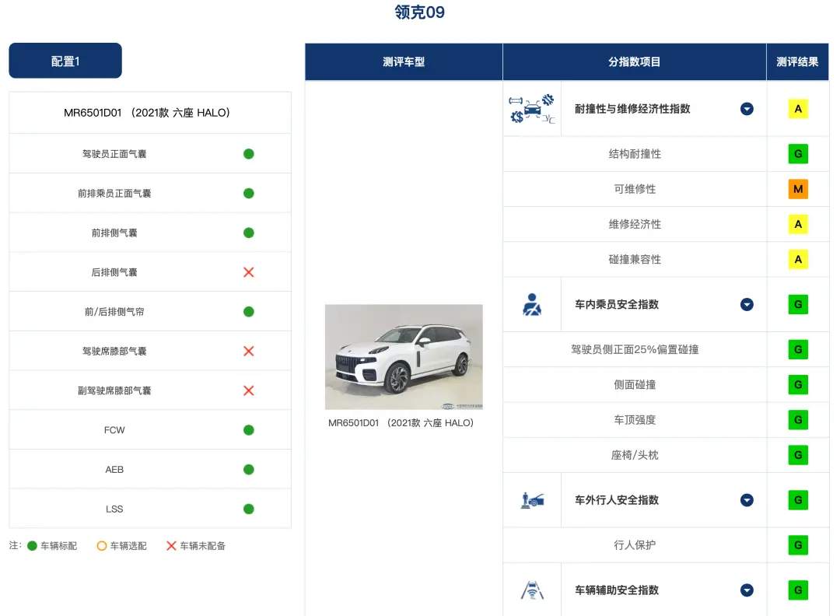Image resolution: width=840 pixels, height=616 pixels.
Task: Click the 座椅/头枕 row label
Action: [x=635, y=455]
